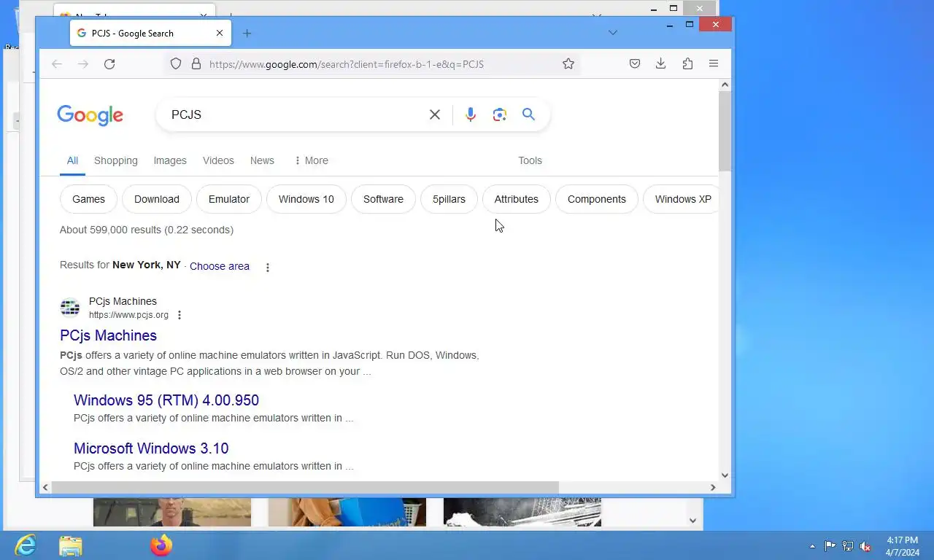Screen dimensions: 934x560
Task: Show hidden tray icons arrow
Action: [812, 546]
